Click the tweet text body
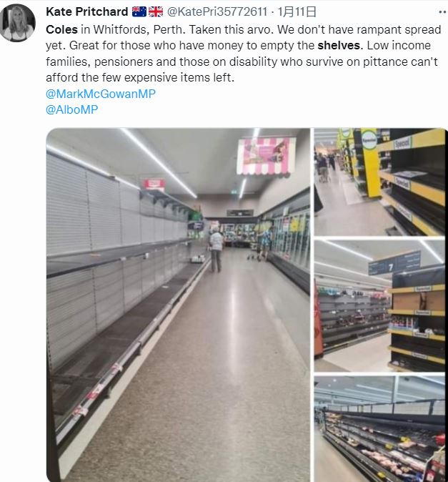Screen dimensions: 448x482 coord(244,54)
